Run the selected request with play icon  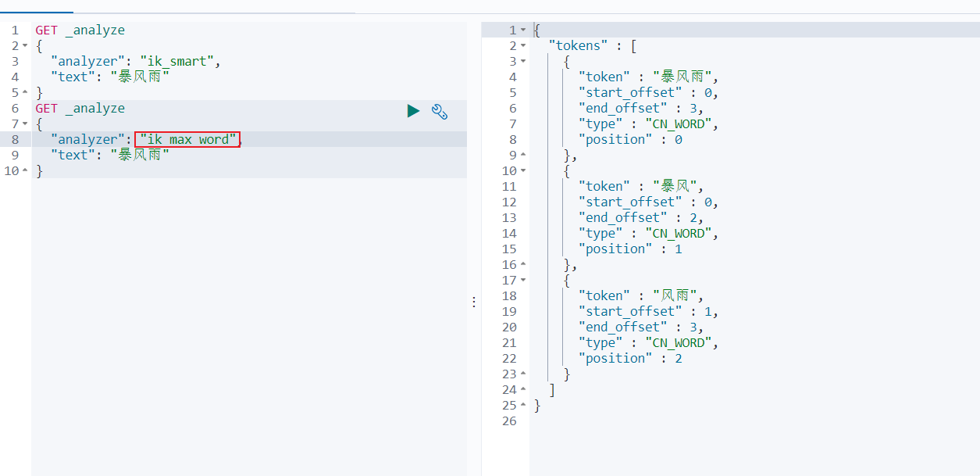413,111
